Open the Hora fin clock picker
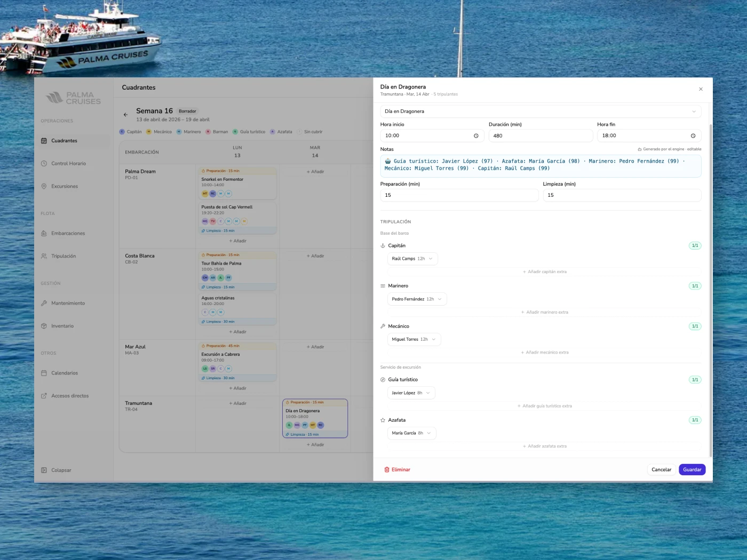 [x=693, y=136]
